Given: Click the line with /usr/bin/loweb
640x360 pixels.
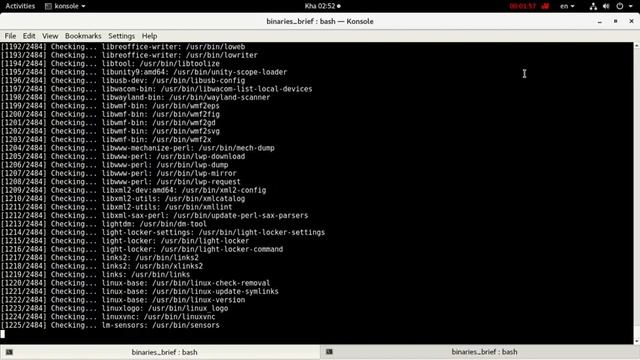Looking at the screenshot, I should tap(123, 47).
